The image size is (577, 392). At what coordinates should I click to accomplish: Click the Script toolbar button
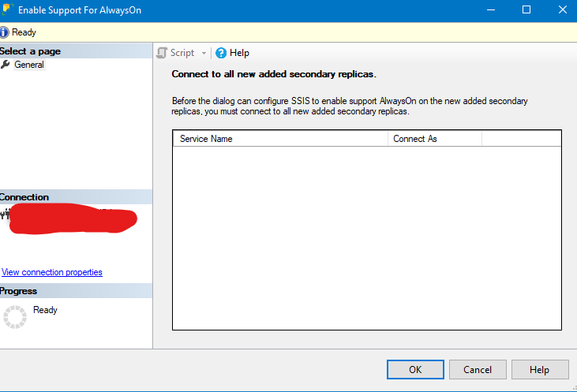click(176, 53)
